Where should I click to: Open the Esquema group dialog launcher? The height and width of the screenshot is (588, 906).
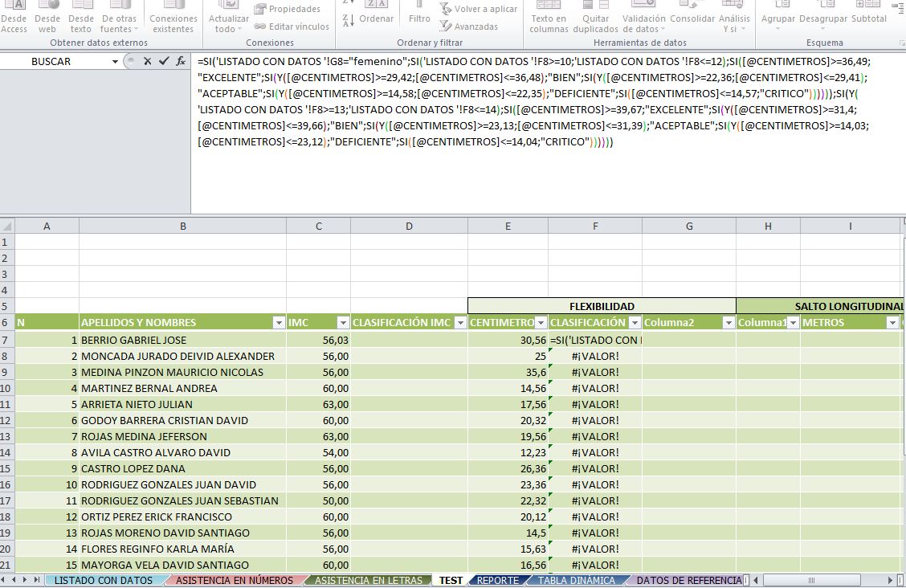pyautogui.click(x=901, y=43)
